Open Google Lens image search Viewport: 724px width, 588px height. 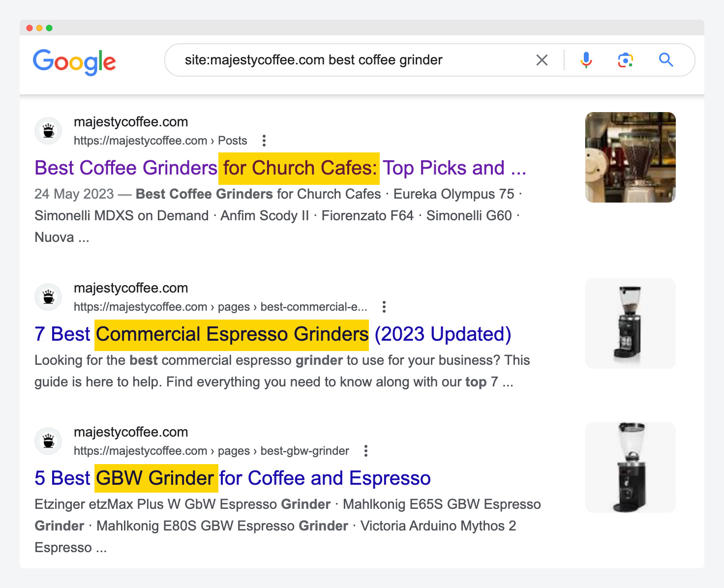coord(625,59)
